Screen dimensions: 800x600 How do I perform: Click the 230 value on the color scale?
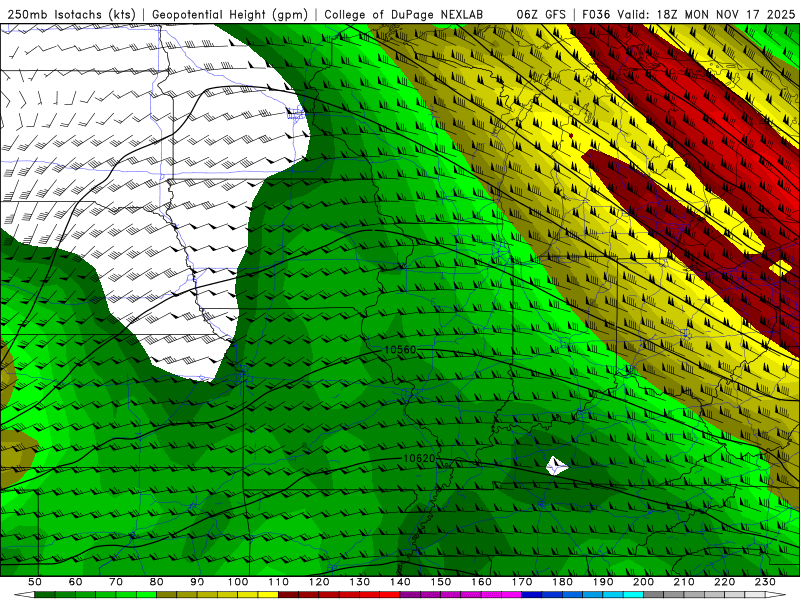click(x=765, y=582)
